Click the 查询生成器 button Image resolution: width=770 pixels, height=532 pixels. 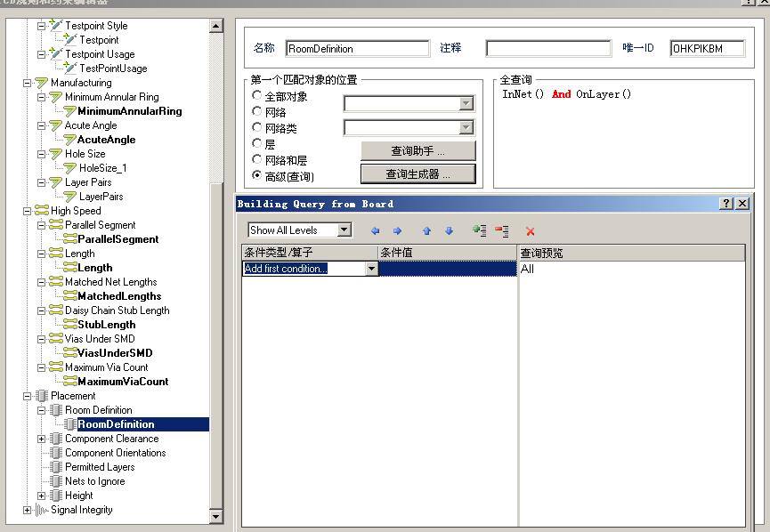[418, 173]
